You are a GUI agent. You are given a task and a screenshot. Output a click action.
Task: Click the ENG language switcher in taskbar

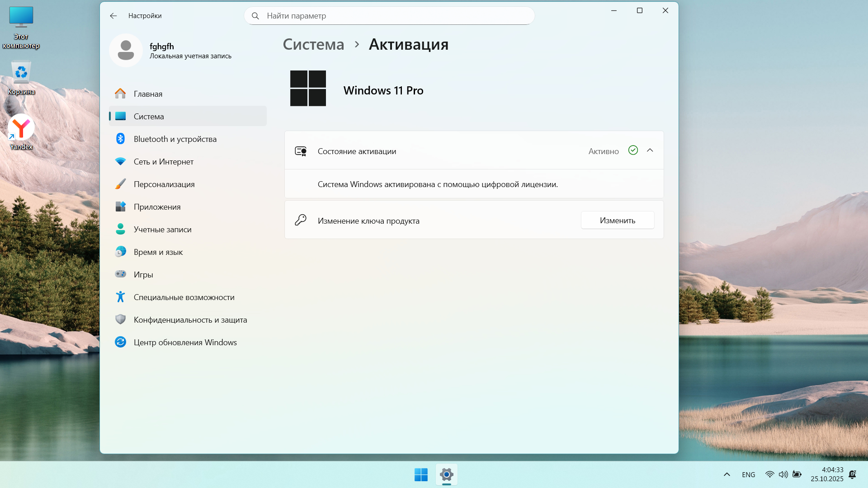[748, 474]
